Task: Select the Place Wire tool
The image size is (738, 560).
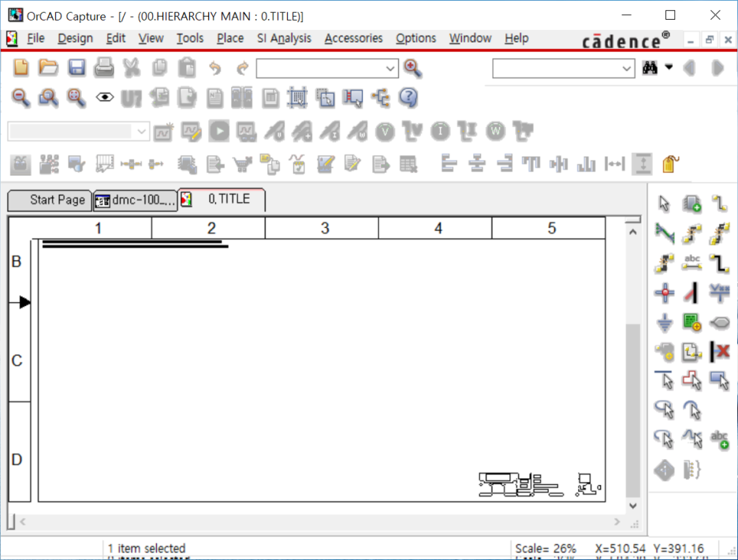Action: point(719,204)
